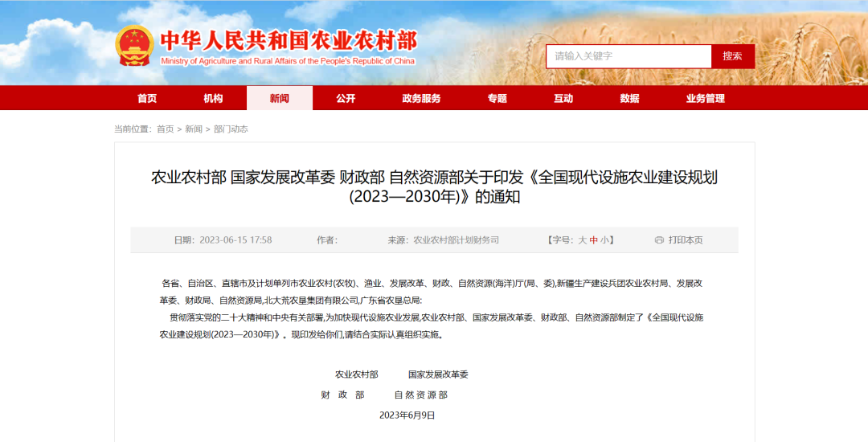Viewport: 868px width, 442px height.
Task: Set font size to 中
Action: (593, 240)
